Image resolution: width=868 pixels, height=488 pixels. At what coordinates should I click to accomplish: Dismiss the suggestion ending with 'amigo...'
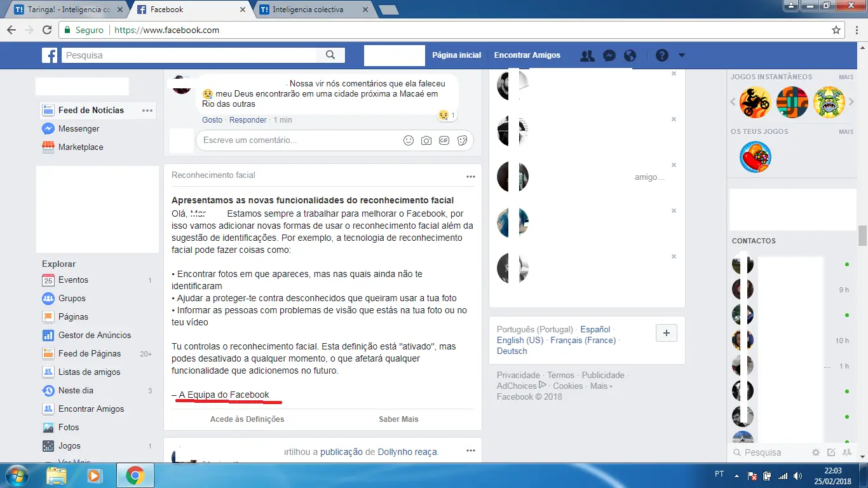click(674, 165)
